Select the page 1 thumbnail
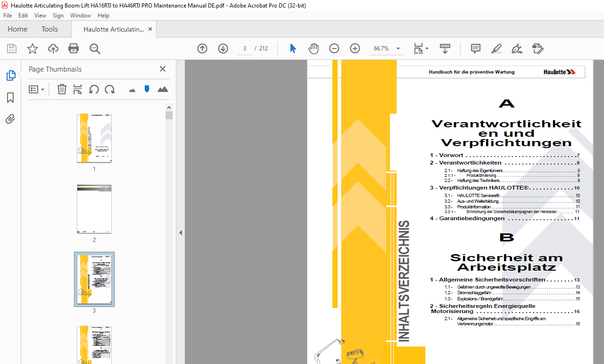Image resolution: width=604 pixels, height=364 pixels. tap(94, 138)
